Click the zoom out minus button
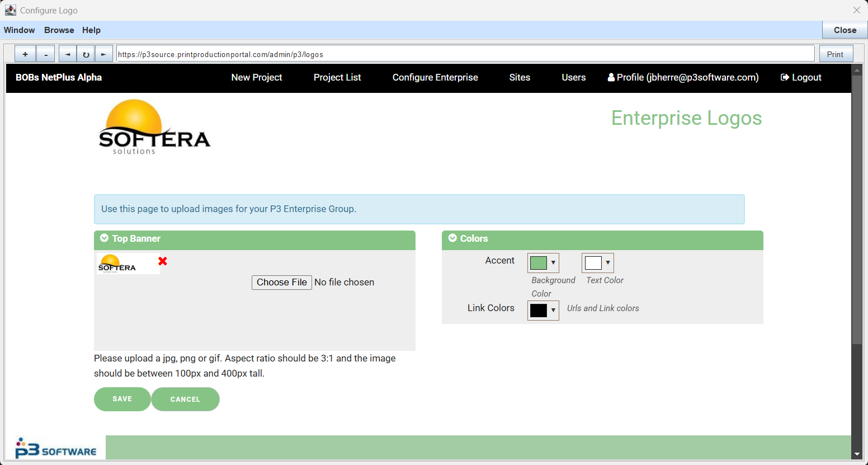 [46, 54]
